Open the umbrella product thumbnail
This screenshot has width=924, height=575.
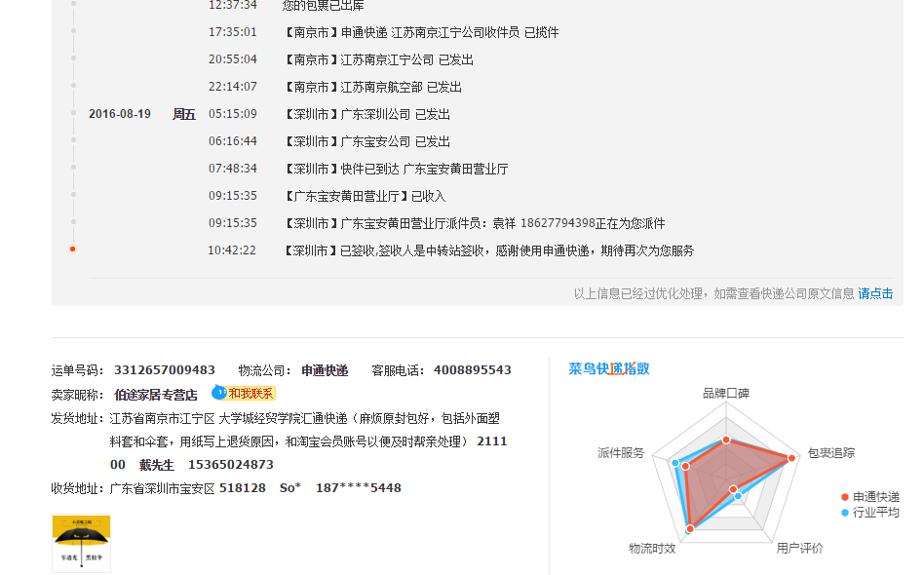(81, 542)
